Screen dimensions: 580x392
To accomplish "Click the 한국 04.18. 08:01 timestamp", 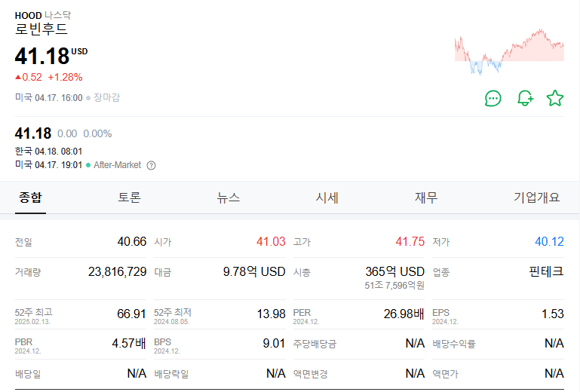I will [48, 152].
